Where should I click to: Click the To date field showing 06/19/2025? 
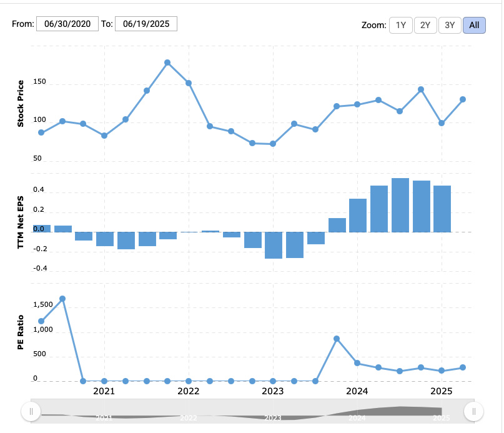[x=146, y=24]
